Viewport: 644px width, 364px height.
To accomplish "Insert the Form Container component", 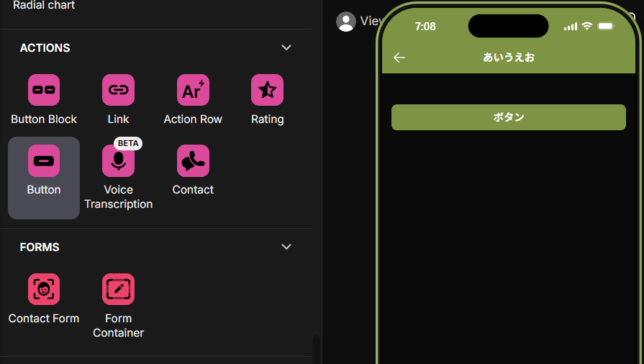I will [118, 289].
